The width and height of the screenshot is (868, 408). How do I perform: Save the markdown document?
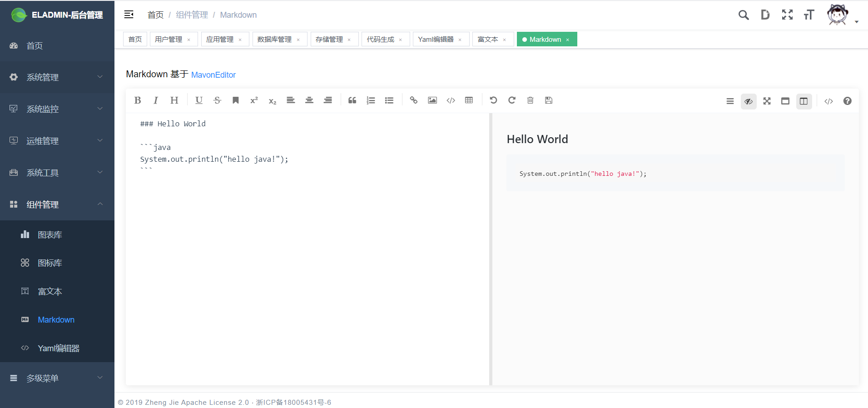tap(549, 100)
